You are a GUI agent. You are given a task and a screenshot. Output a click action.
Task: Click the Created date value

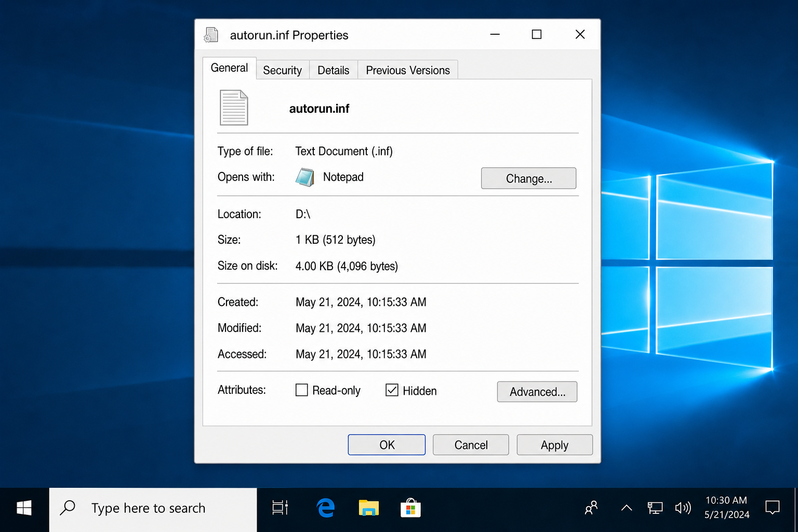tap(361, 302)
